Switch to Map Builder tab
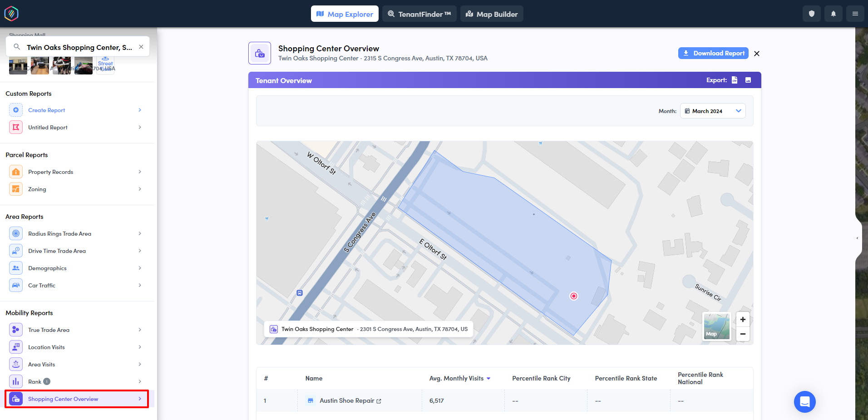Image resolution: width=868 pixels, height=420 pixels. 492,14
